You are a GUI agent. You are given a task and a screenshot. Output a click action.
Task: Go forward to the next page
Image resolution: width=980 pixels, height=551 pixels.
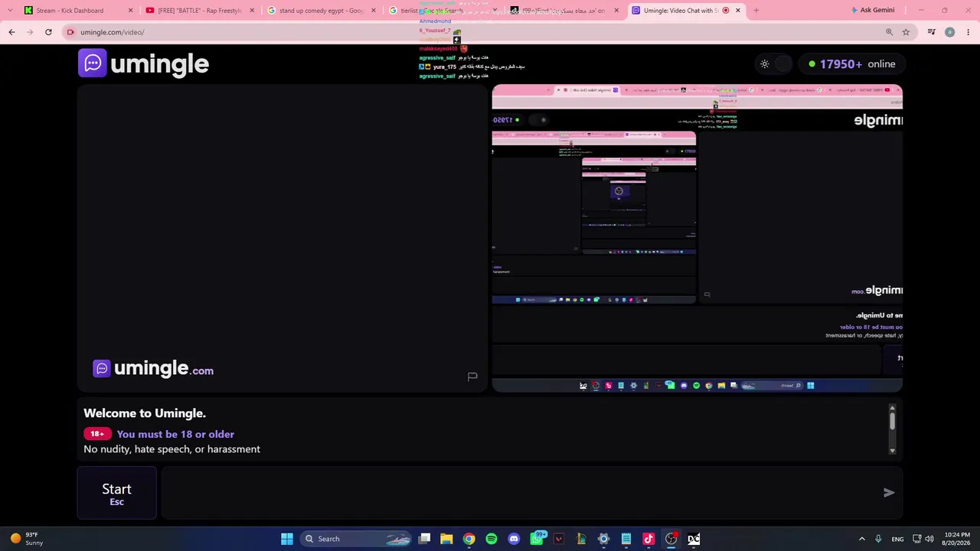click(x=30, y=32)
